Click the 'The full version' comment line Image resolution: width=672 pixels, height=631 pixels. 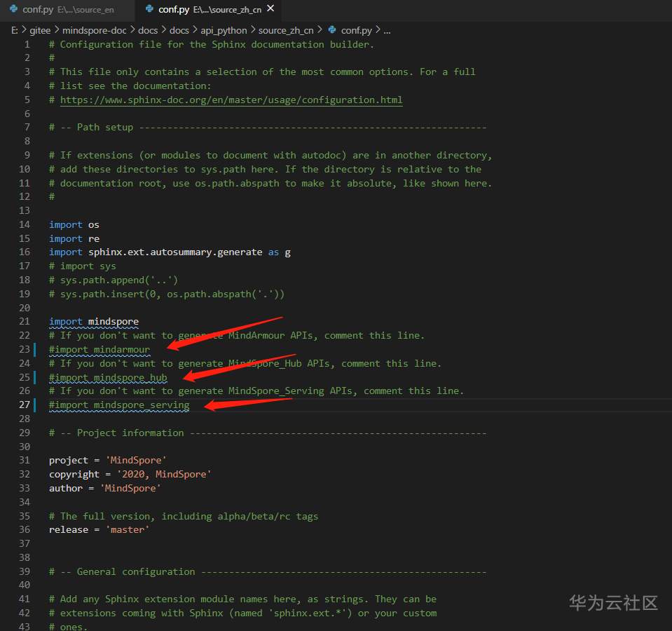click(184, 516)
